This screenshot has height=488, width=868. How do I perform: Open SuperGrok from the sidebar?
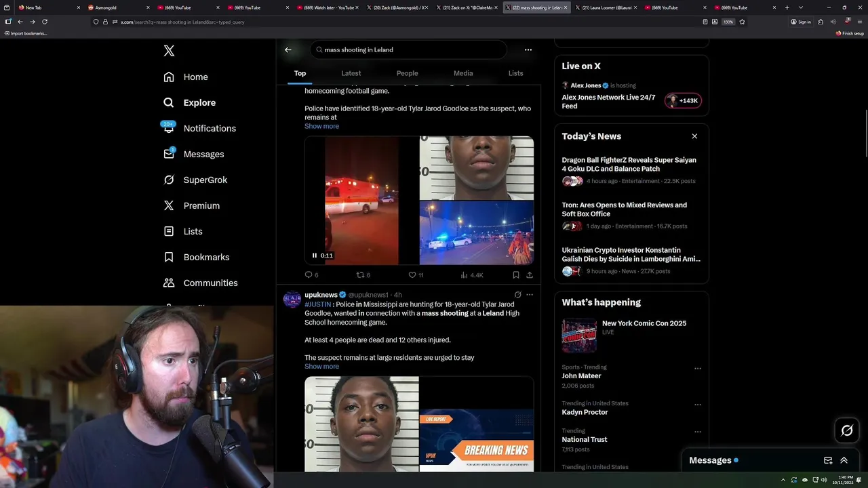coord(195,180)
